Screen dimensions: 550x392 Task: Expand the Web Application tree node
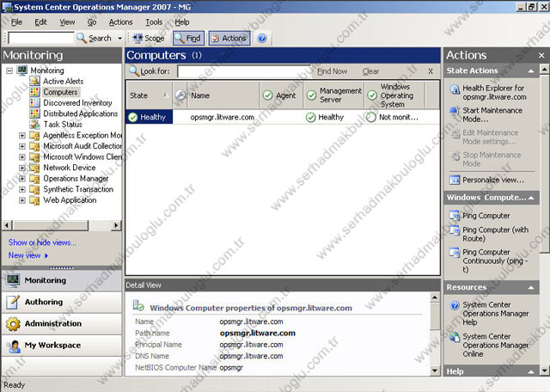pyautogui.click(x=22, y=200)
